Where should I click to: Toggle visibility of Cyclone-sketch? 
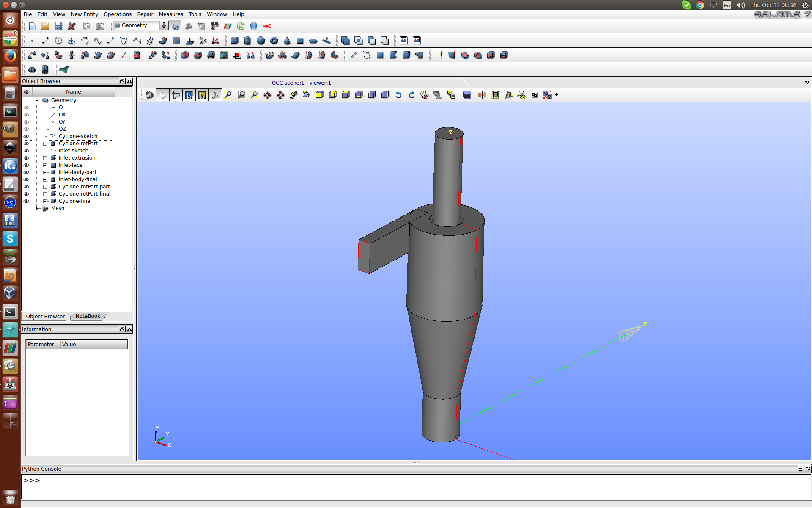point(26,136)
